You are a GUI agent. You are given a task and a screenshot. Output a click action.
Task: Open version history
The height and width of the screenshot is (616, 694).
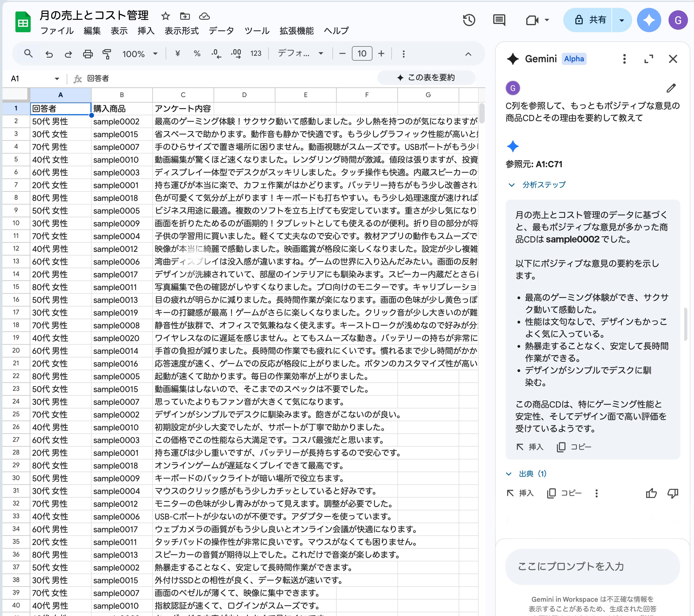(x=469, y=20)
